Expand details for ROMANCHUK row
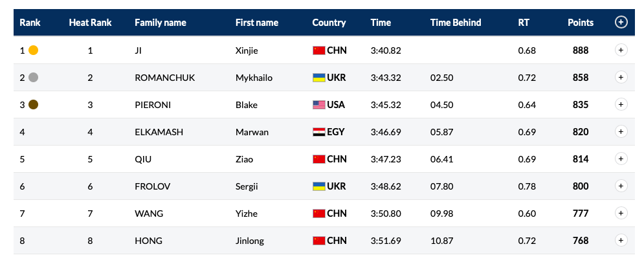Viewport: 644px width, 264px height. [x=621, y=78]
